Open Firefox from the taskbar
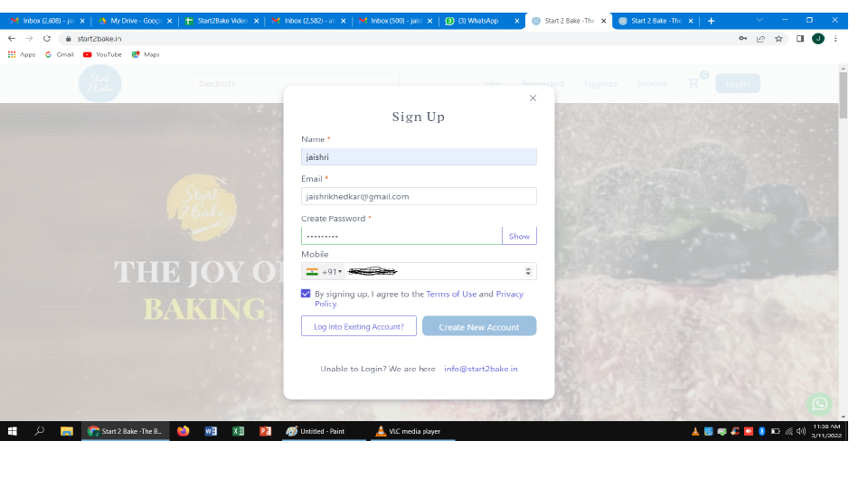868x488 pixels. (184, 431)
